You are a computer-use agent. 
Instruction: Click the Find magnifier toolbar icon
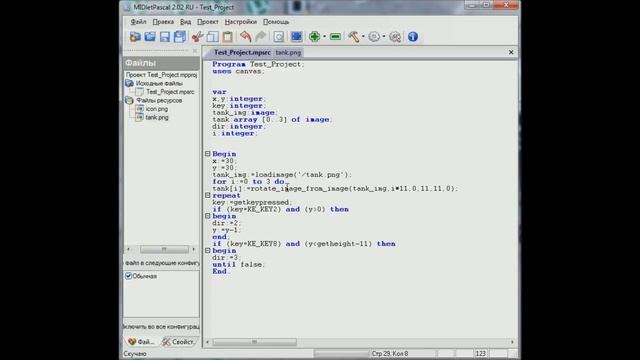(x=279, y=37)
